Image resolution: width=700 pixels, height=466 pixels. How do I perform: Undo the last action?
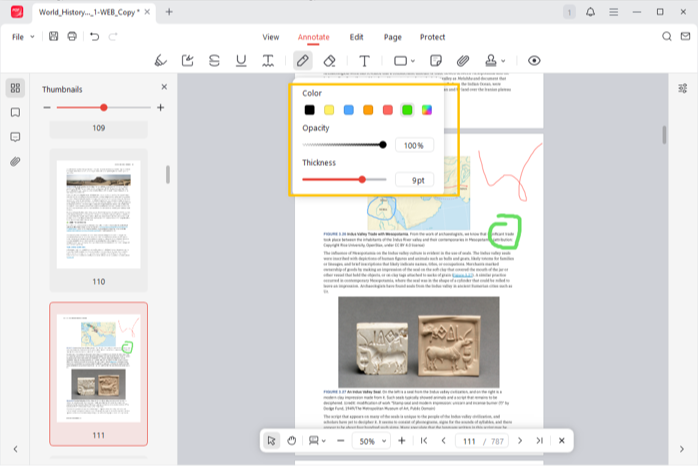94,37
